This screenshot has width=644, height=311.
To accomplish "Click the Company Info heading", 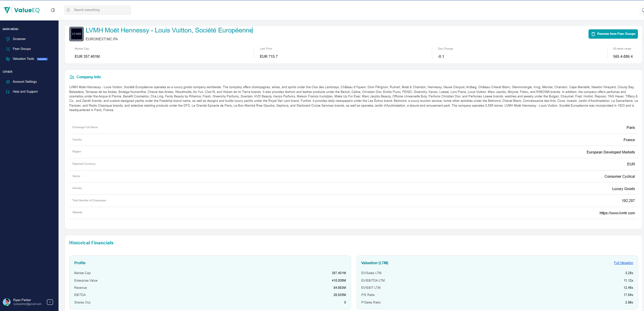I will click(x=89, y=77).
